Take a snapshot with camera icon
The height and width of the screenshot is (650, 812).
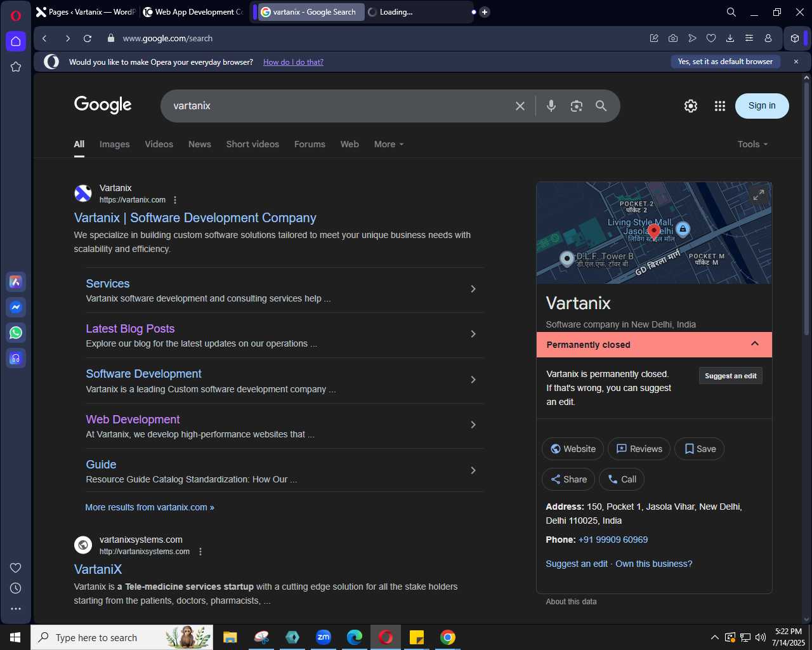[x=673, y=38]
